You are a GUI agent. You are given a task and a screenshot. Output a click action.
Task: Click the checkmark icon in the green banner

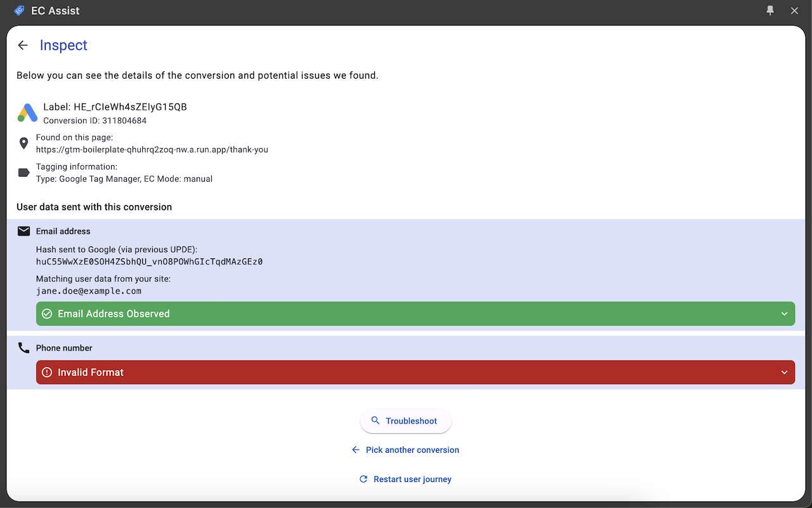pos(47,313)
